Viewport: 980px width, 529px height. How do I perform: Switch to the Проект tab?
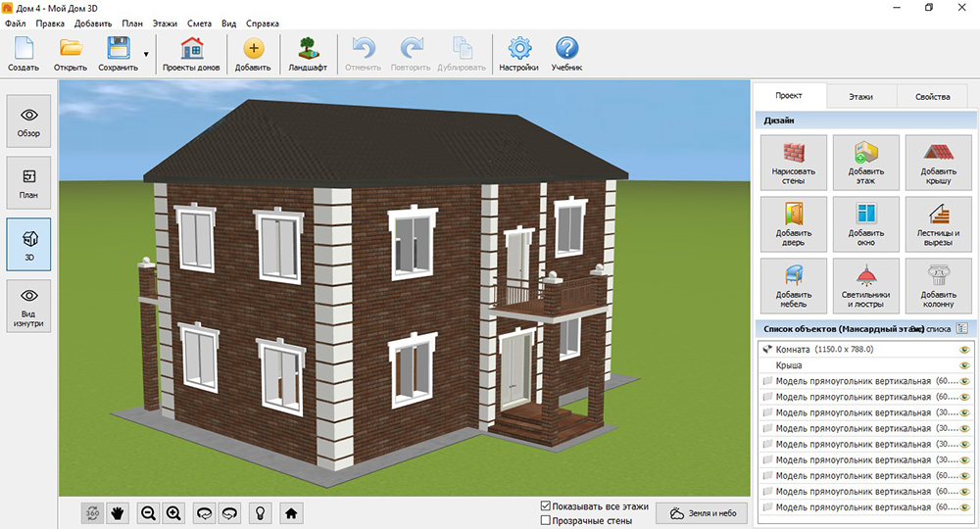789,96
